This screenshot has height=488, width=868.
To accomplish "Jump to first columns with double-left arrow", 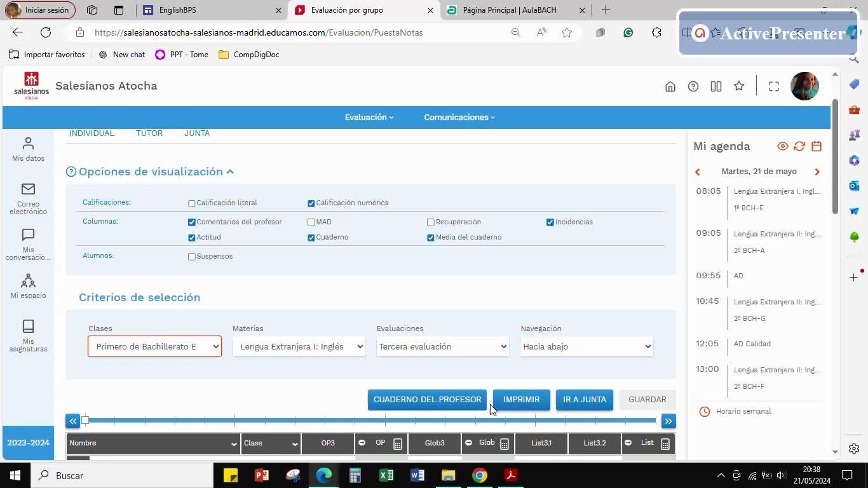I will 73,421.
